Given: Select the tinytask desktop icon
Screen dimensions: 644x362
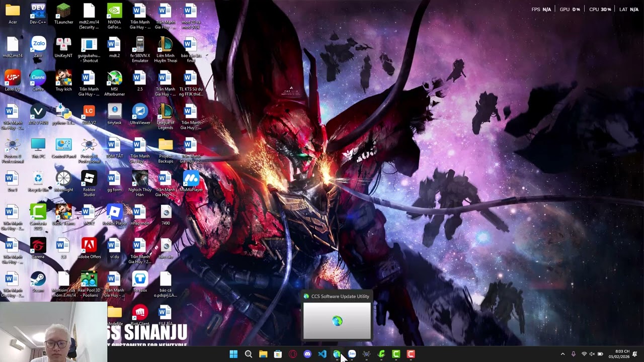Looking at the screenshot, I should (x=114, y=114).
